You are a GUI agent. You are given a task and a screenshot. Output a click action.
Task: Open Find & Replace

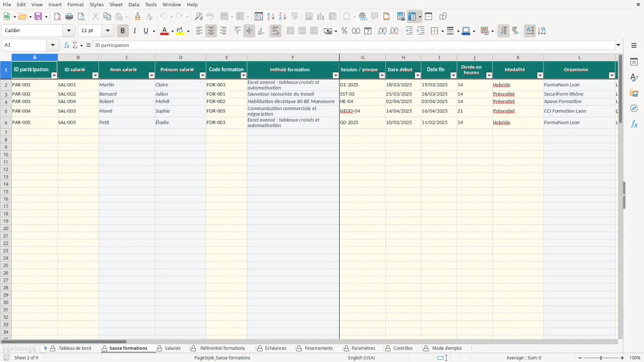[x=199, y=17]
